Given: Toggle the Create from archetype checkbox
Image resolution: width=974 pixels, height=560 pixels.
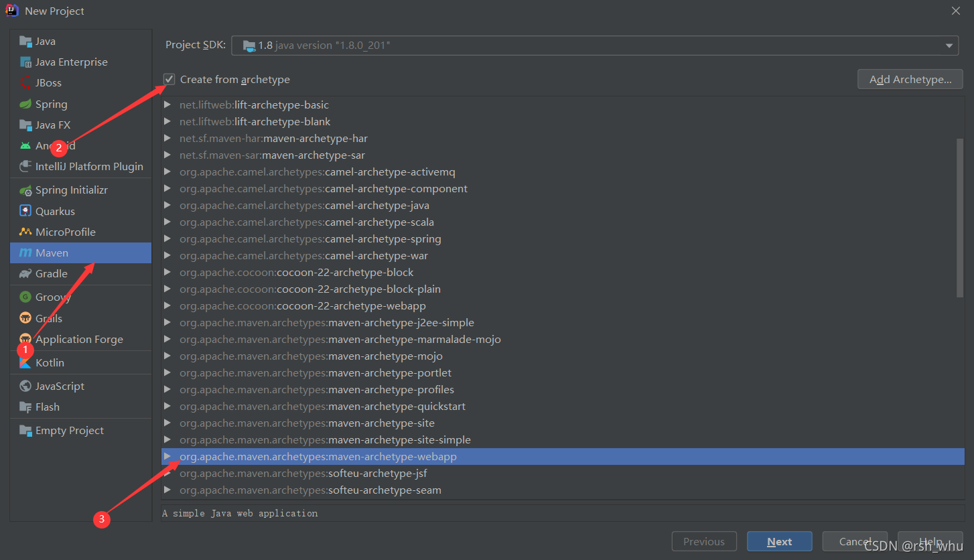Looking at the screenshot, I should tap(169, 79).
